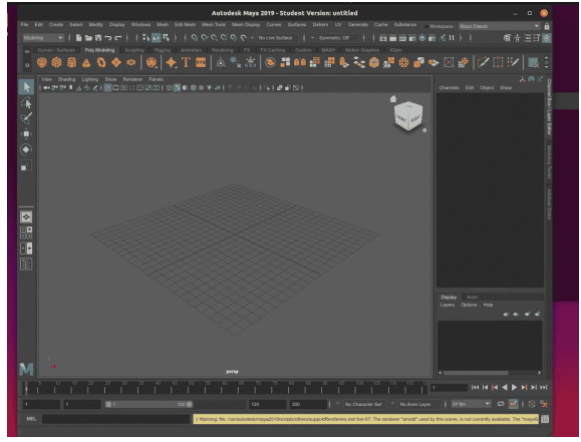Toggle Select by component type mode
581x442 pixels.
tap(166, 38)
